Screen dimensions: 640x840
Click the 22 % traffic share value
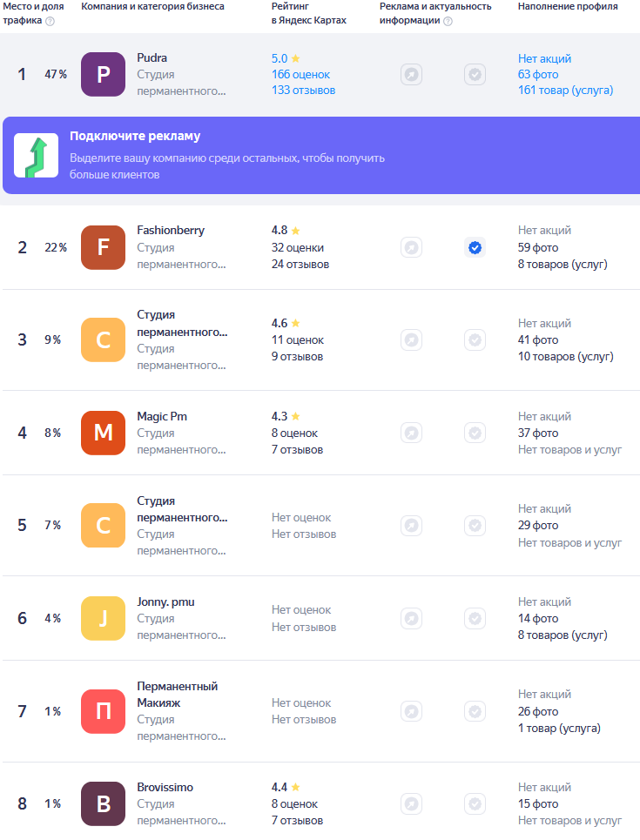coord(56,247)
